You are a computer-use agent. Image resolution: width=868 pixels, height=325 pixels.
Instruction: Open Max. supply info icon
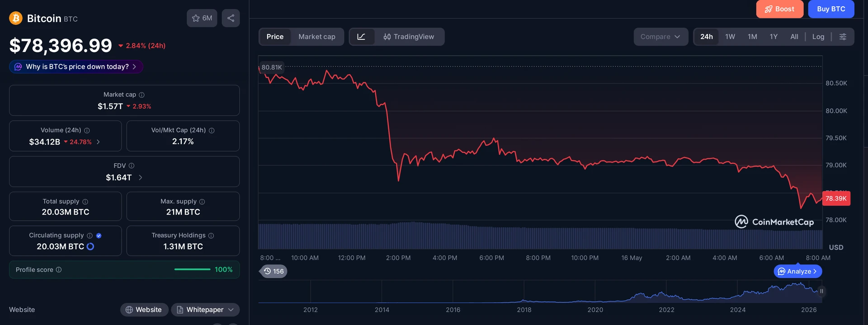click(202, 201)
